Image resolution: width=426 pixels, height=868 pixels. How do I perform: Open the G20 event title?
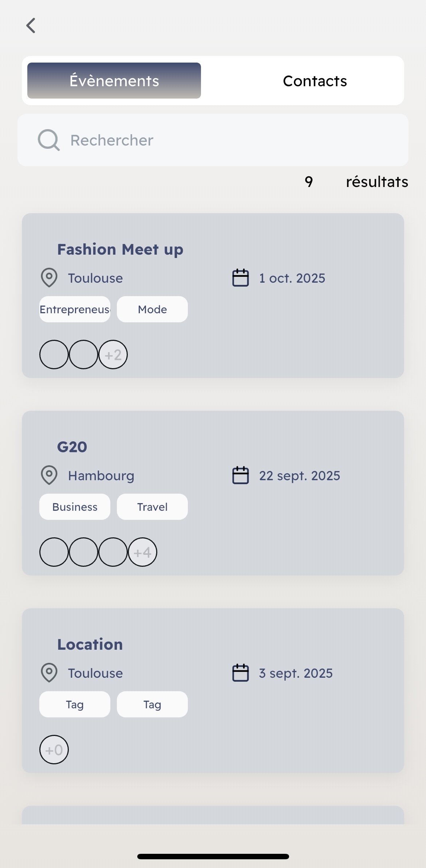pos(72,447)
